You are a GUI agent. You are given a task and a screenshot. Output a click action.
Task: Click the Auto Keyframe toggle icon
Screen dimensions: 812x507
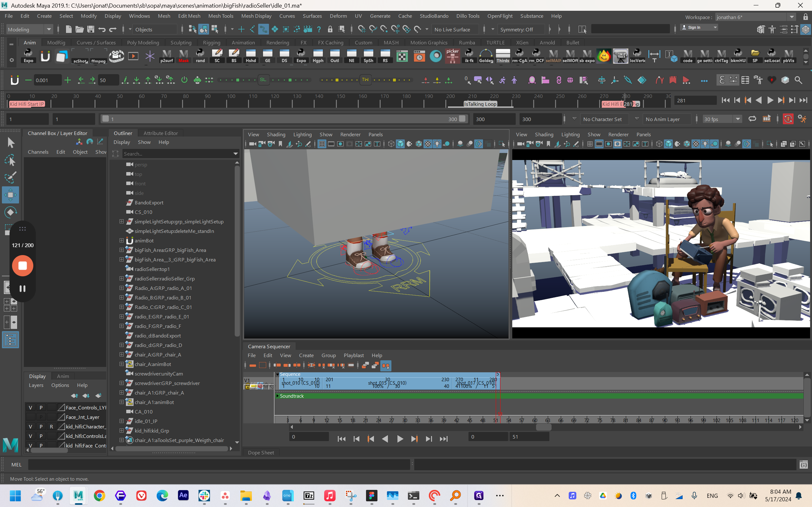pos(788,119)
